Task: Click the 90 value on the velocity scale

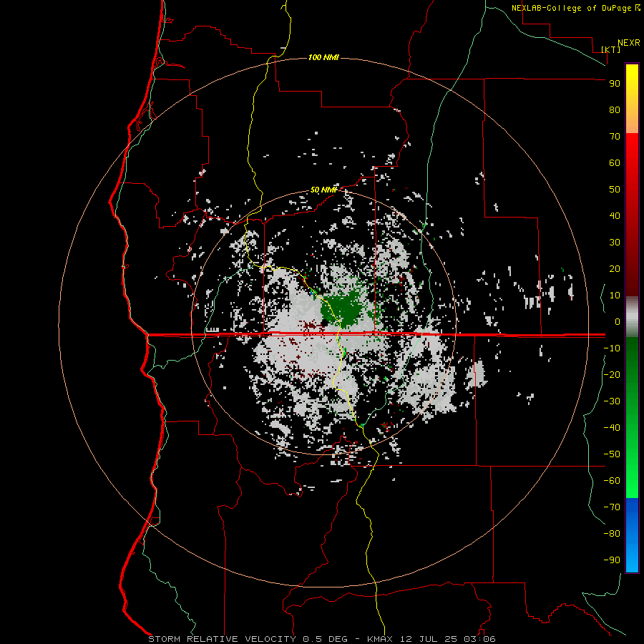Action: pos(615,84)
